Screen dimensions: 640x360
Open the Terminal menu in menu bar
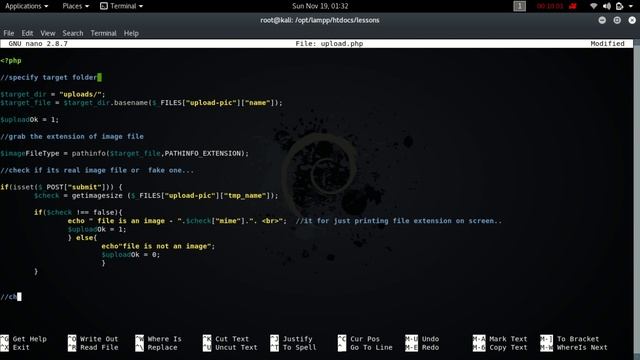point(103,33)
